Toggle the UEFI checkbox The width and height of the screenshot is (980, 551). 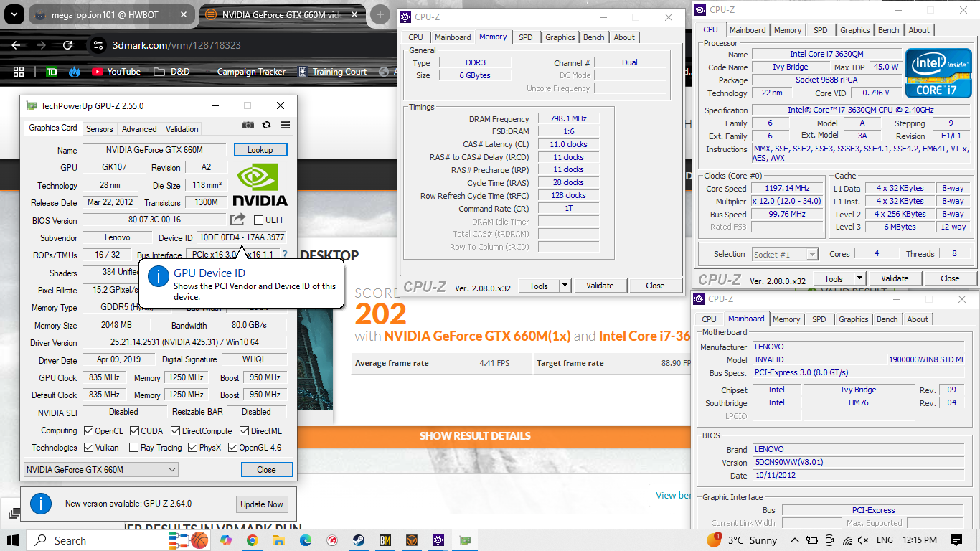click(x=258, y=220)
